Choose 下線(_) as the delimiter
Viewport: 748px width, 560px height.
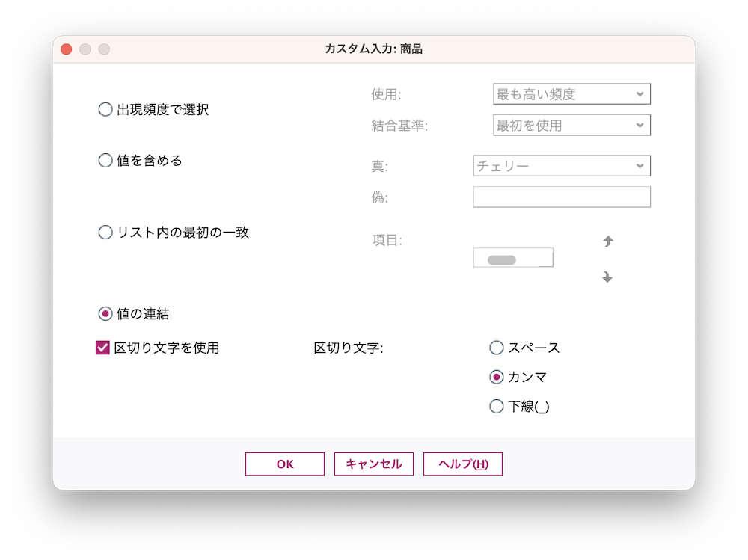[x=496, y=406]
